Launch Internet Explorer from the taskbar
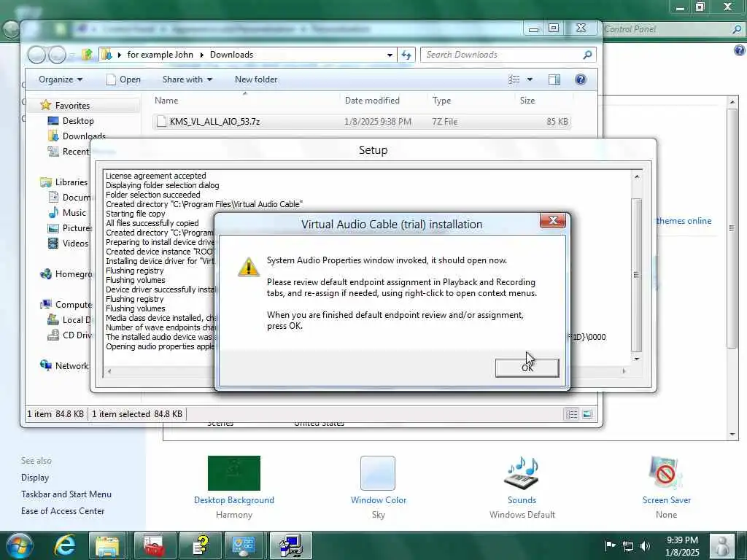747x560 pixels. (65, 545)
